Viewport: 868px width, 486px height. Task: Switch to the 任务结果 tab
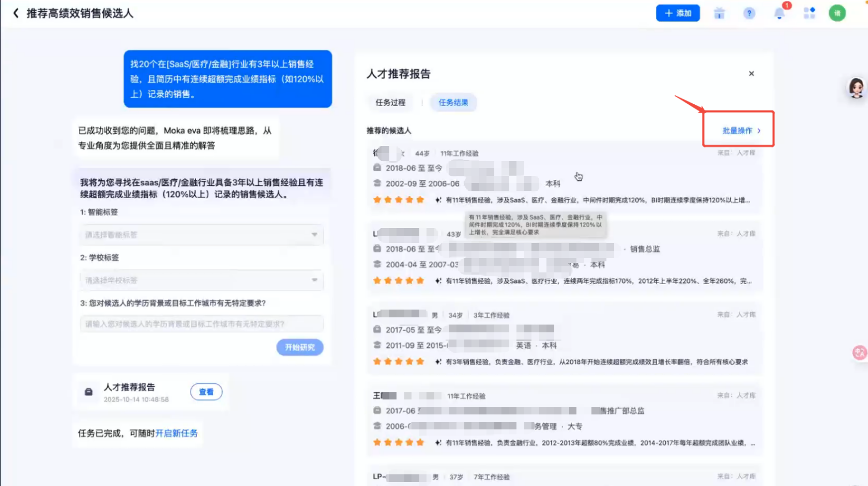[453, 103]
